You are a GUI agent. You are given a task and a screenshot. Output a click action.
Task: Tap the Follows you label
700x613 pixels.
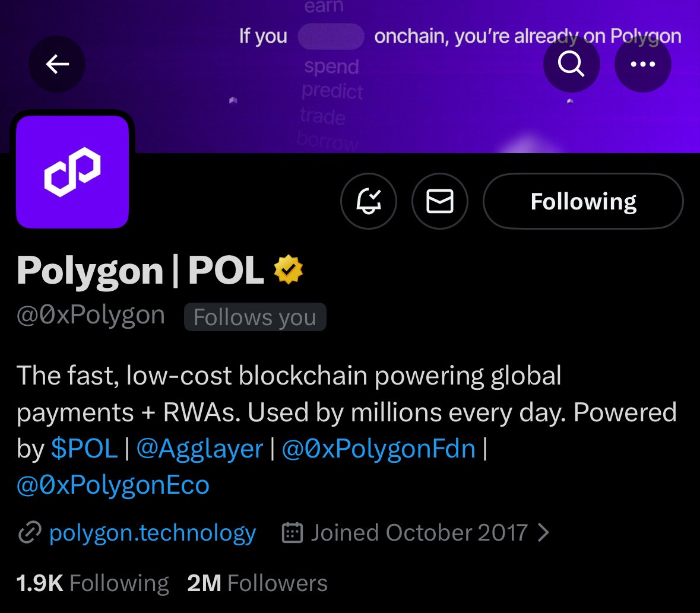[255, 317]
